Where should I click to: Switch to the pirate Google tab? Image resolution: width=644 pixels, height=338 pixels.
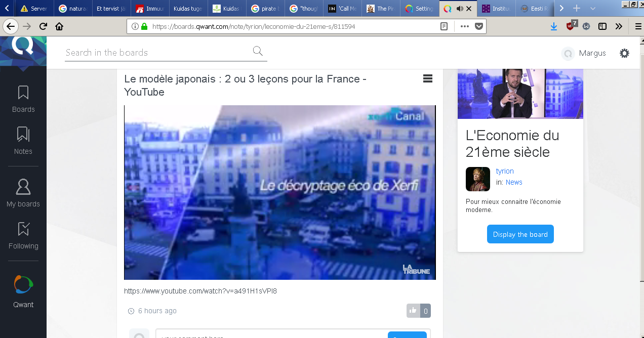265,9
